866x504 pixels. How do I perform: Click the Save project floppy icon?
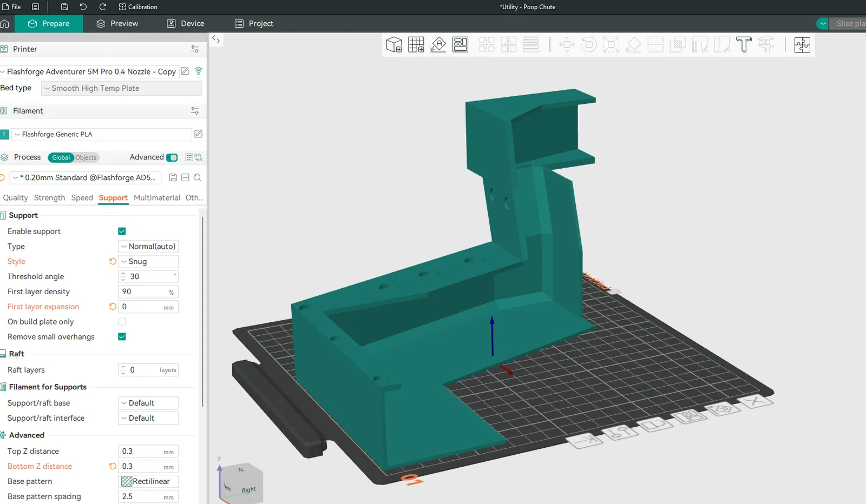[x=64, y=7]
